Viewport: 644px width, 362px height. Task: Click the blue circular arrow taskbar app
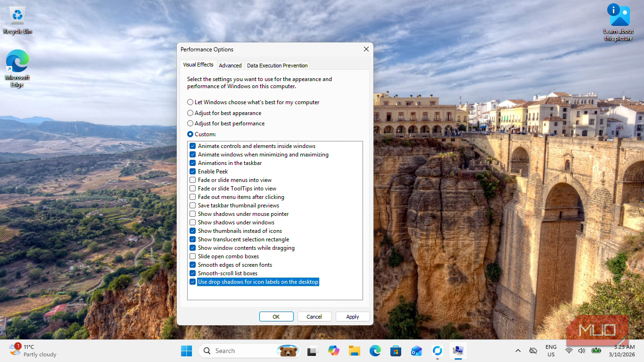(438, 351)
